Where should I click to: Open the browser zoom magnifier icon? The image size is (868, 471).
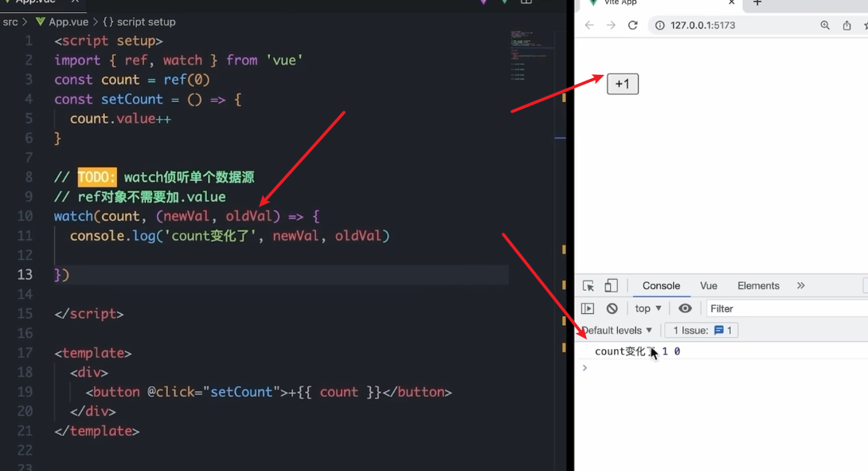[x=825, y=26]
